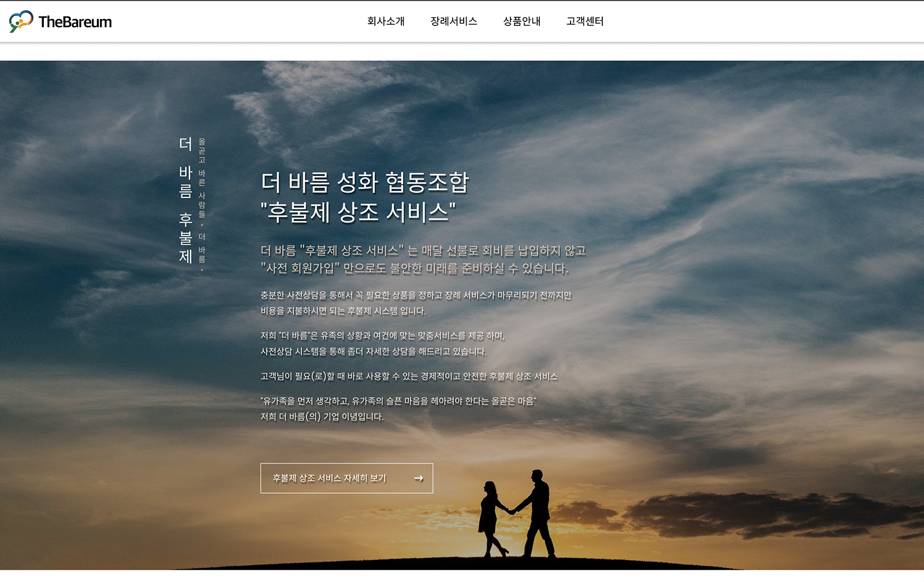This screenshot has height=582, width=924.
Task: Open the 고객센터 menu
Action: [585, 21]
